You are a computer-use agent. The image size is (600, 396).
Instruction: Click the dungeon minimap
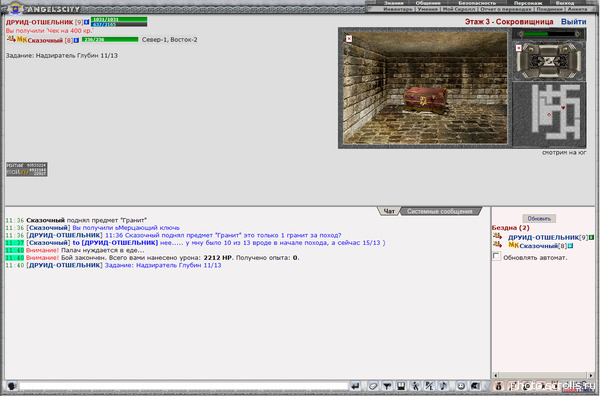click(549, 114)
